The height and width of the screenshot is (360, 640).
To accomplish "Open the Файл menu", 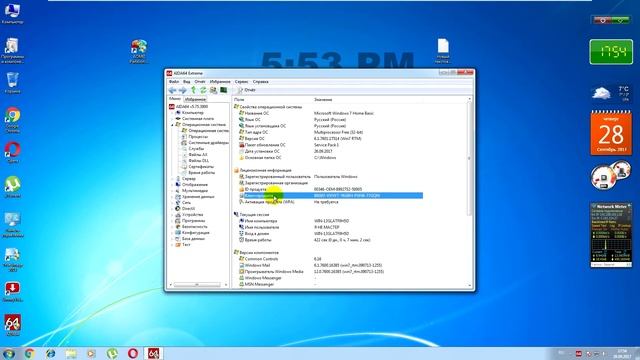I will coord(174,82).
